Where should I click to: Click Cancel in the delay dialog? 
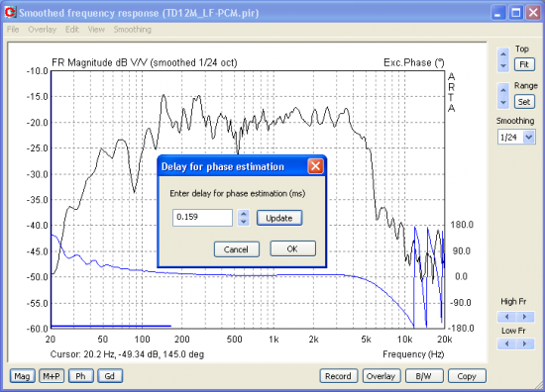tap(237, 249)
